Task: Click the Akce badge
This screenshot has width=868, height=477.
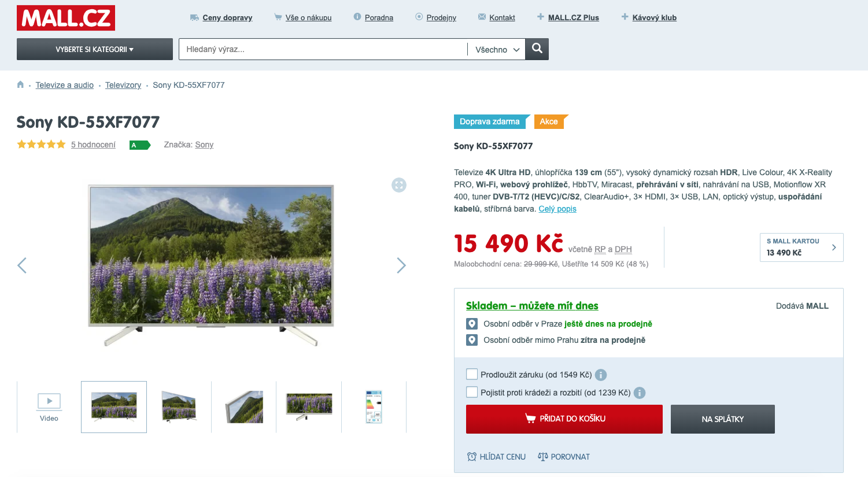Action: click(550, 121)
